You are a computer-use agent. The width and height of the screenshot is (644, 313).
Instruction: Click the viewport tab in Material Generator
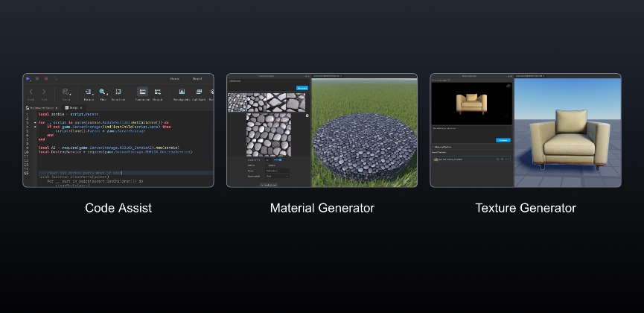click(327, 76)
